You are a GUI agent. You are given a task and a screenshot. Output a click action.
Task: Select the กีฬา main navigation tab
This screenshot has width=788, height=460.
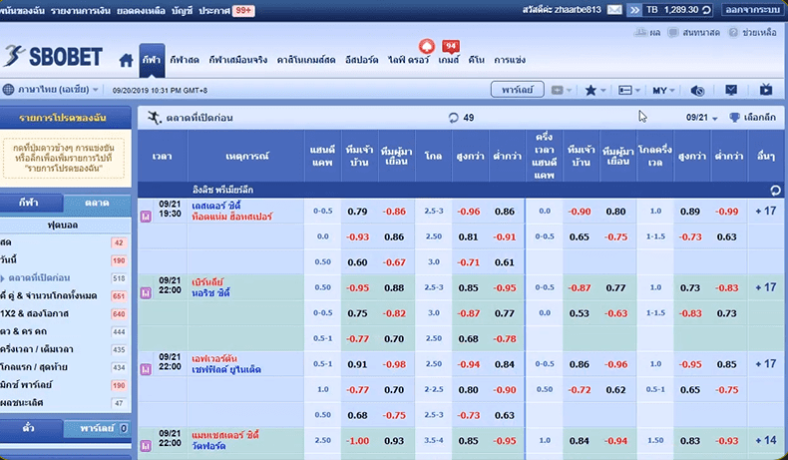pyautogui.click(x=152, y=60)
